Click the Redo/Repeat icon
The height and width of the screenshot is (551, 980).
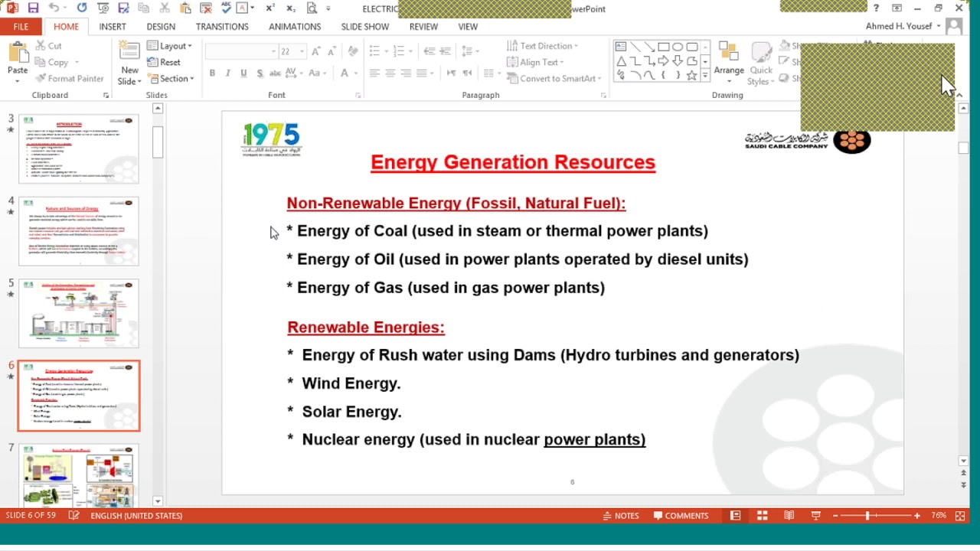click(82, 8)
